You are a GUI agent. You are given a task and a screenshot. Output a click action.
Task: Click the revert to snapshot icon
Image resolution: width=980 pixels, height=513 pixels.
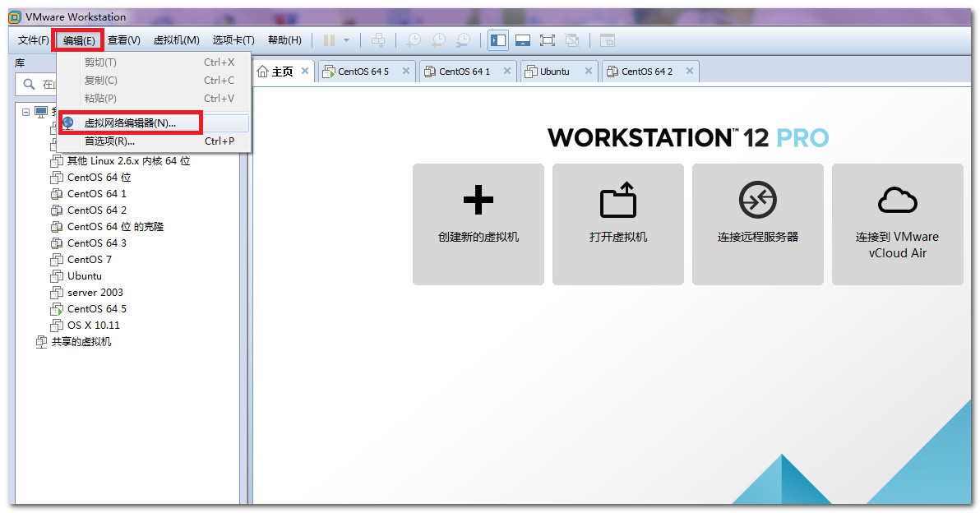click(x=438, y=40)
